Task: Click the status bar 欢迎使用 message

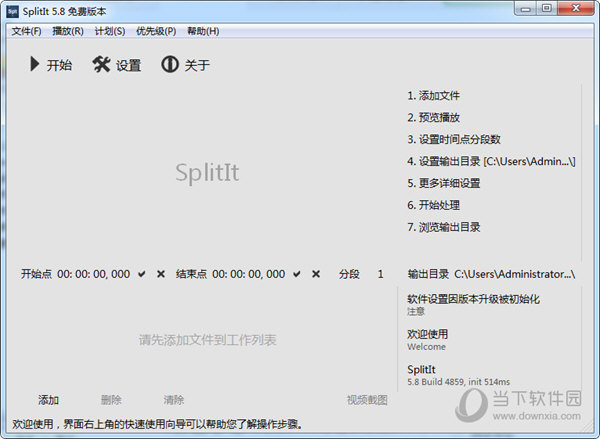Action: tap(158, 424)
